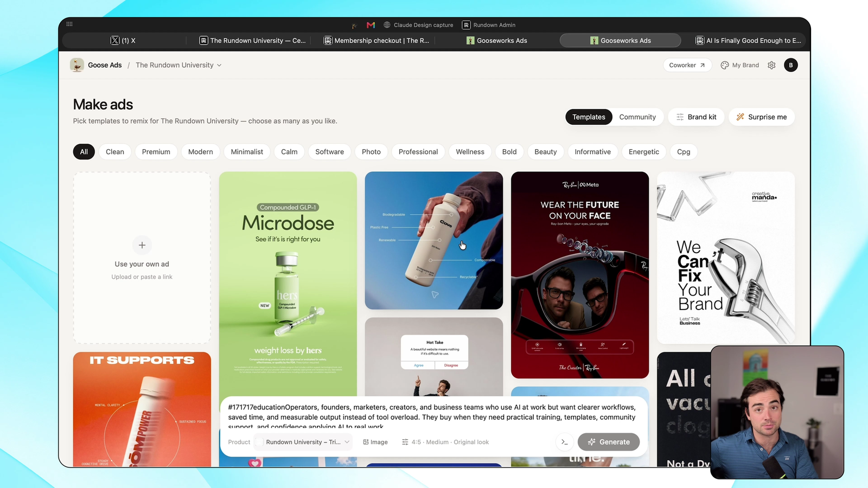Select the We Can Fix Your Brand template
The width and height of the screenshot is (868, 488).
[x=726, y=258]
